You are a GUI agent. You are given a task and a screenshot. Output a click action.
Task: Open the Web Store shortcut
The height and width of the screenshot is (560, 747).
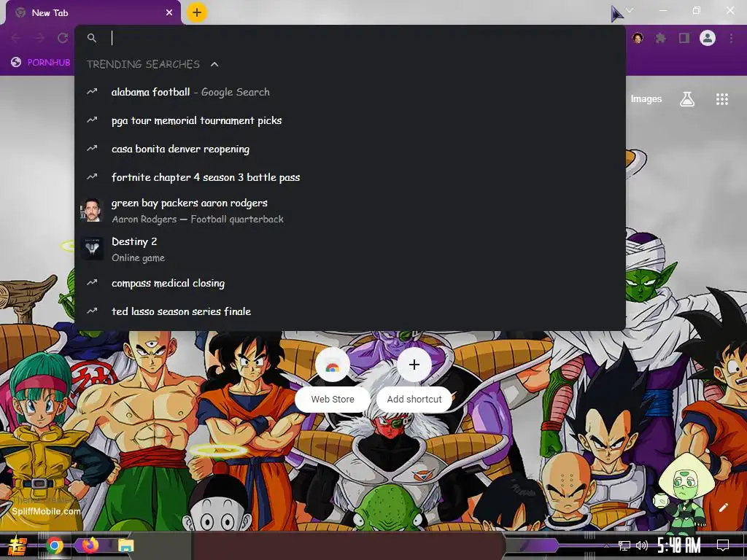(x=333, y=381)
